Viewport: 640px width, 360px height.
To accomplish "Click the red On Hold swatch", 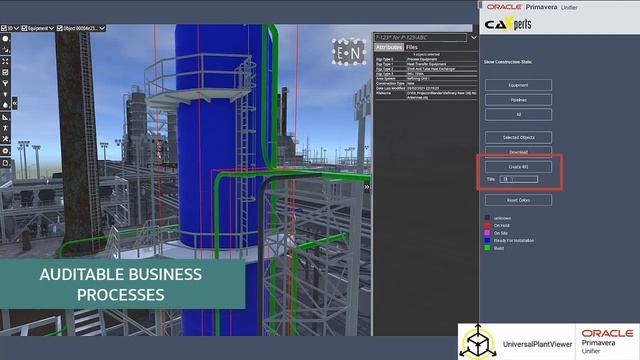I will [x=487, y=225].
